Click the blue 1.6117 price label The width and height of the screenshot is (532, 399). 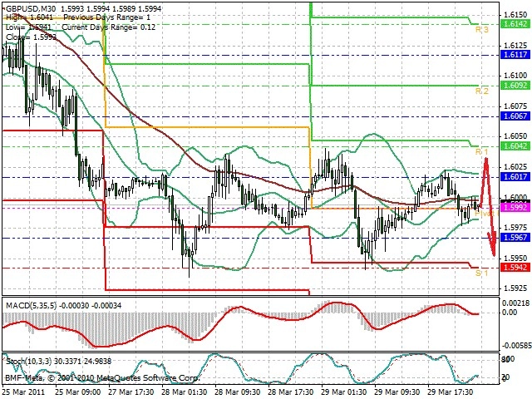[x=515, y=55]
